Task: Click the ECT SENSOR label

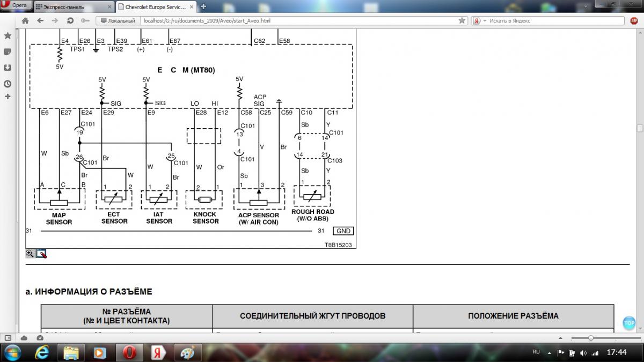Action: (x=114, y=218)
